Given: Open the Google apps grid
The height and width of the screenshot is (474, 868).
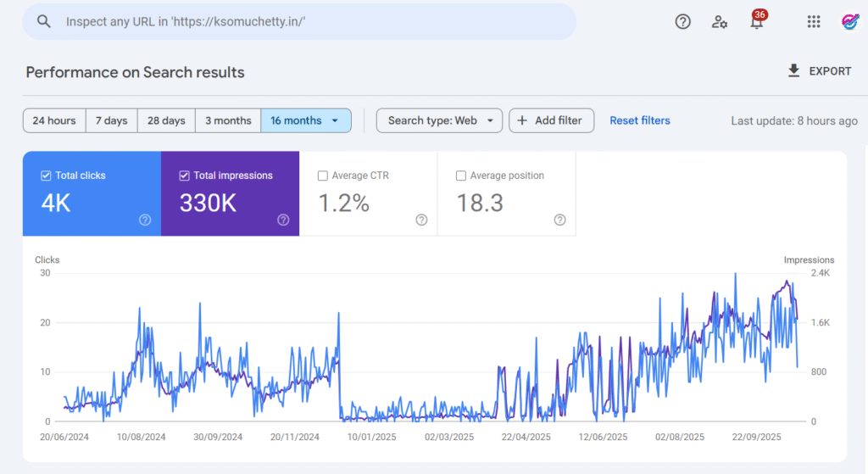Looking at the screenshot, I should [814, 22].
